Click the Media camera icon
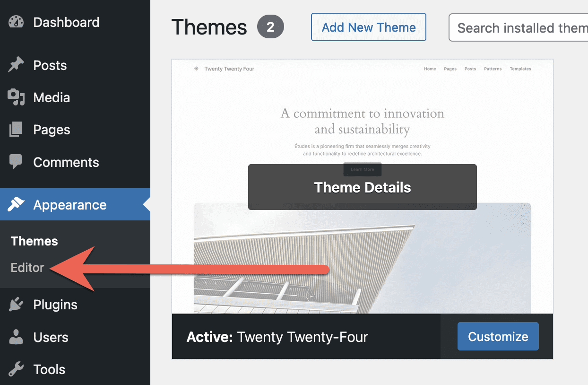This screenshot has width=588, height=385. (16, 97)
